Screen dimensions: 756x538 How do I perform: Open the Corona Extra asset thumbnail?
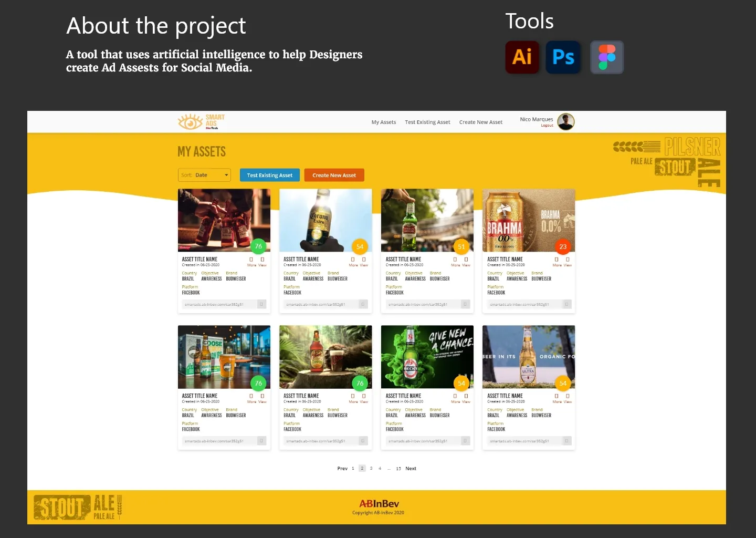[x=325, y=221]
